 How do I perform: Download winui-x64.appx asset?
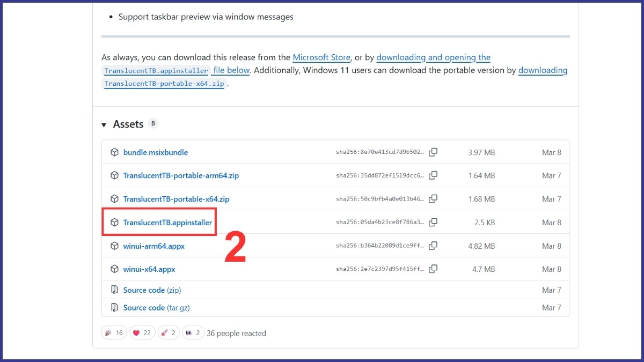click(x=149, y=269)
